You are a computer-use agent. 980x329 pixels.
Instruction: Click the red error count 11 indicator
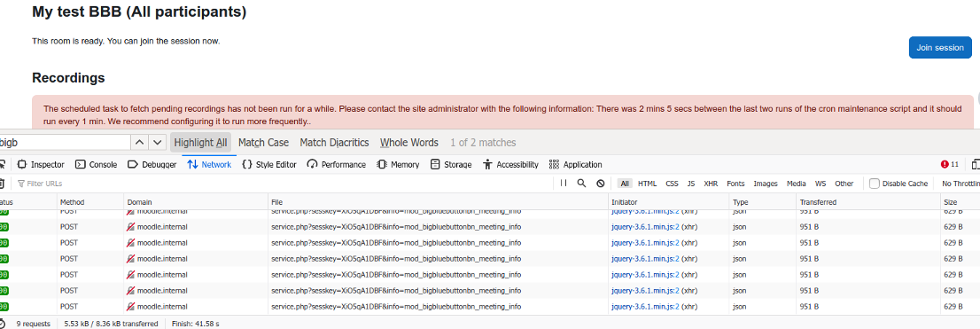(x=949, y=165)
